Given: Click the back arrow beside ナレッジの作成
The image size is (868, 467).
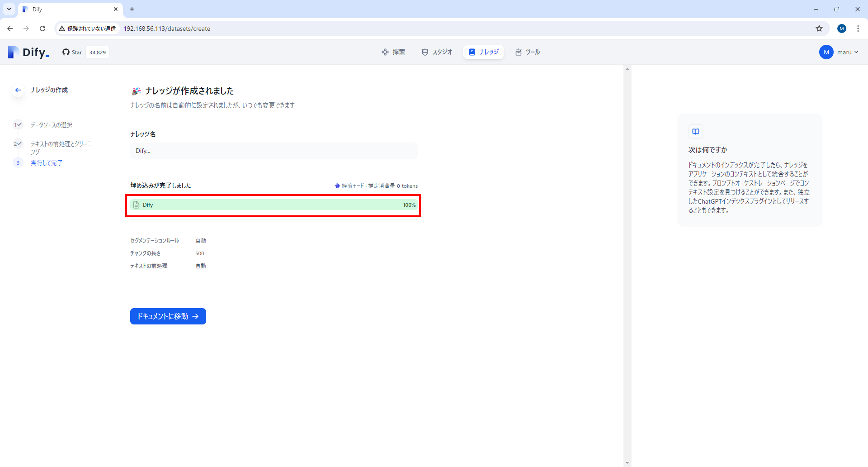Looking at the screenshot, I should click(18, 90).
